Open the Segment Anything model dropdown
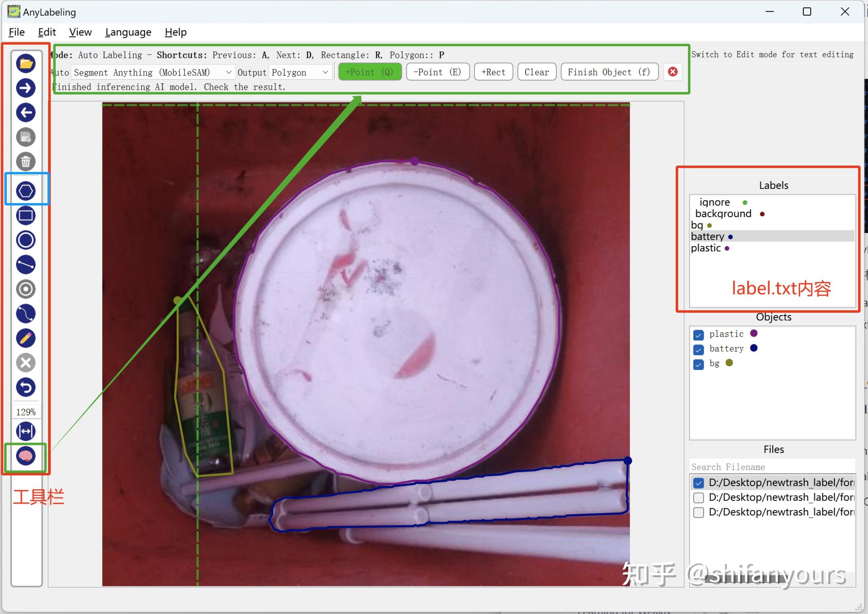 tap(153, 73)
